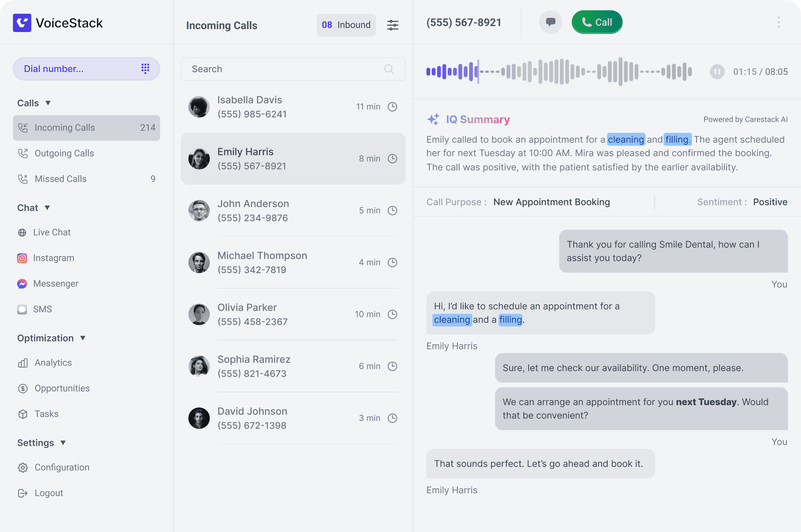Collapse the Chat section

(47, 208)
